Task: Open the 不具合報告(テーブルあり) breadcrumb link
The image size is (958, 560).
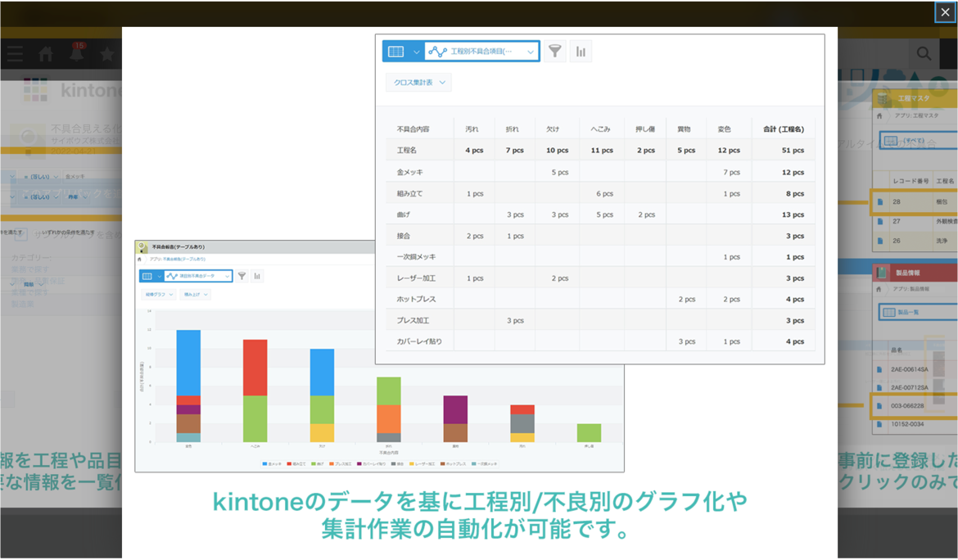Action: click(x=183, y=259)
